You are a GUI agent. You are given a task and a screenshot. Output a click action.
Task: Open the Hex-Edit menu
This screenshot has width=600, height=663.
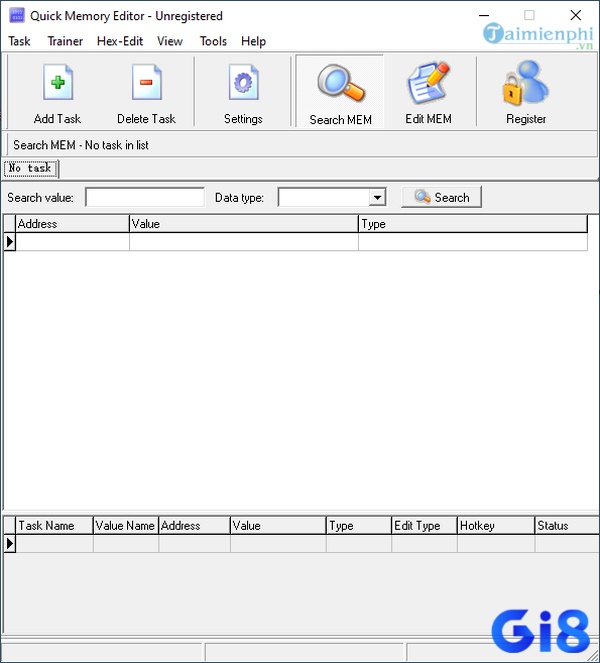click(x=120, y=41)
